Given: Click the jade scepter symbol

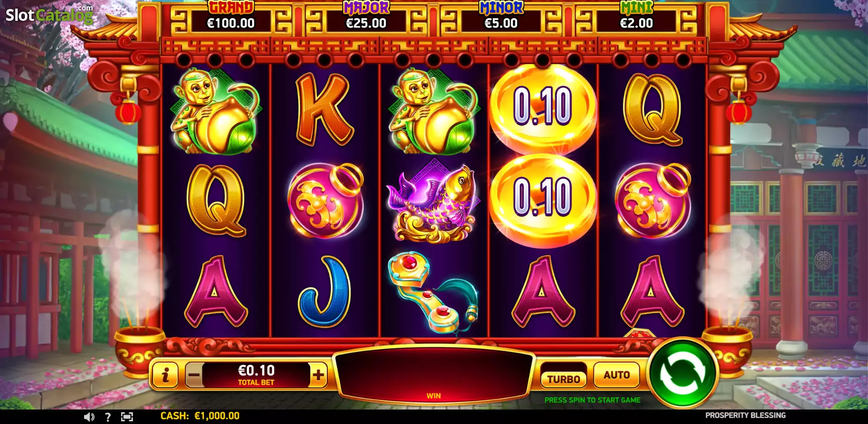Looking at the screenshot, I should tap(433, 292).
